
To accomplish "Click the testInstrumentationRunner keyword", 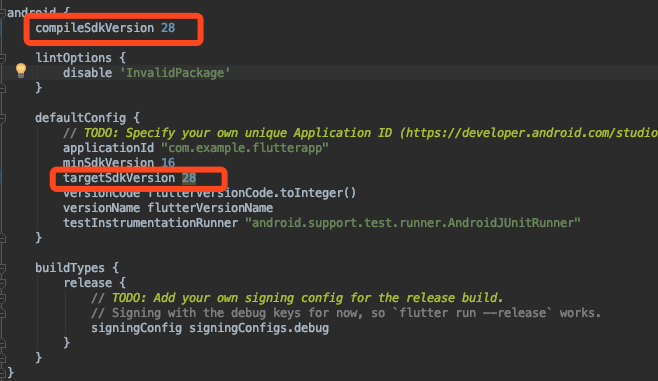I will click(150, 223).
